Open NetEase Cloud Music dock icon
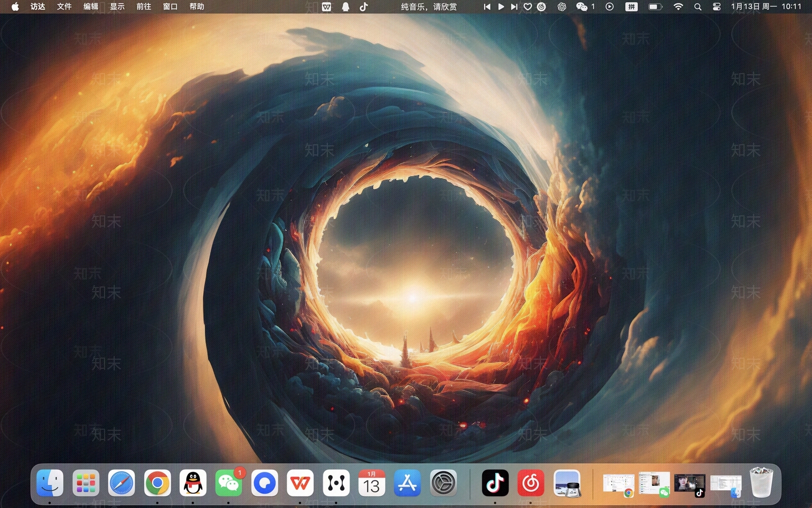Viewport: 812px width, 508px height. (x=531, y=483)
